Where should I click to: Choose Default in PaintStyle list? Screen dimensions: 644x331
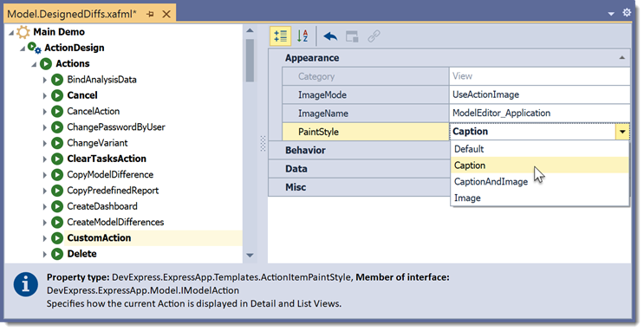(540, 149)
